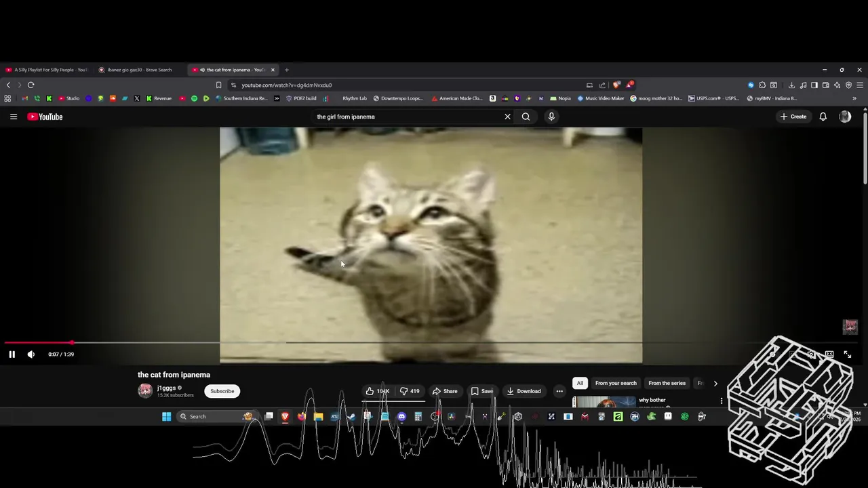The image size is (868, 488).
Task: Open Discord from the taskbar
Action: point(401,416)
